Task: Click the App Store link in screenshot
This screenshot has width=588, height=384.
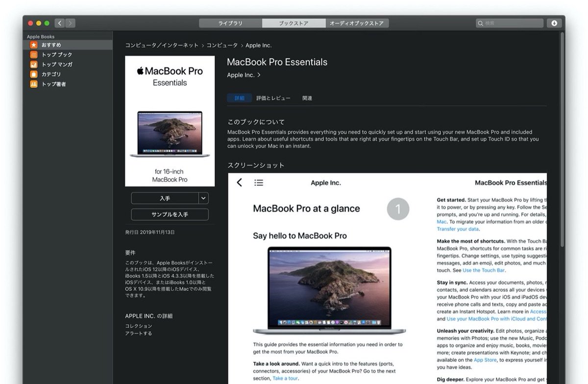Action: pos(485,360)
